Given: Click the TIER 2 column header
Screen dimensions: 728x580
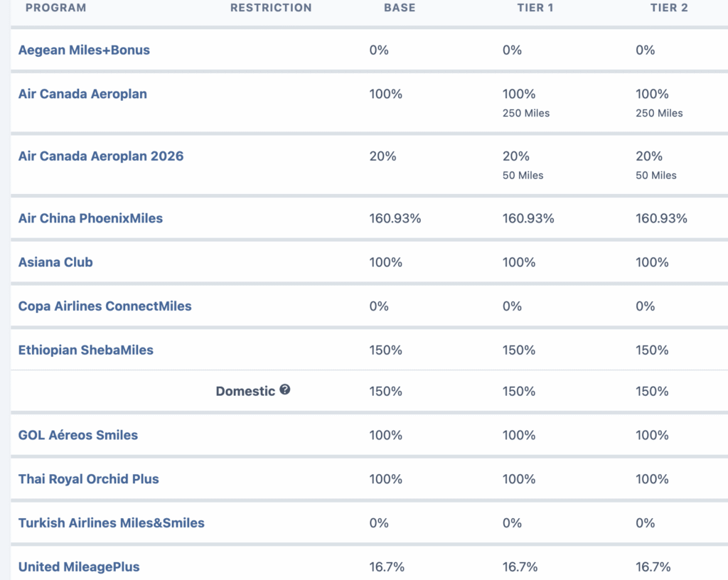Looking at the screenshot, I should point(669,8).
